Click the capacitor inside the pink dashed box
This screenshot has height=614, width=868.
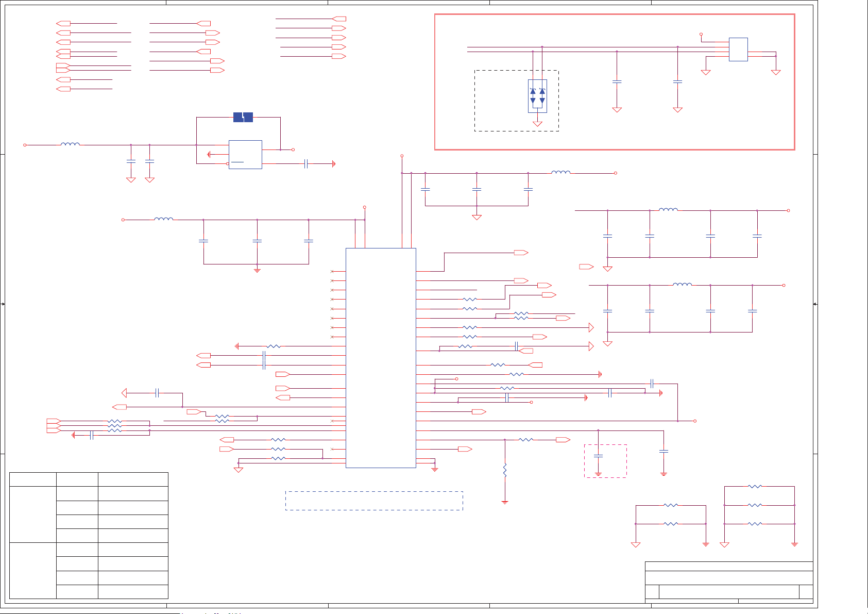[x=598, y=456]
